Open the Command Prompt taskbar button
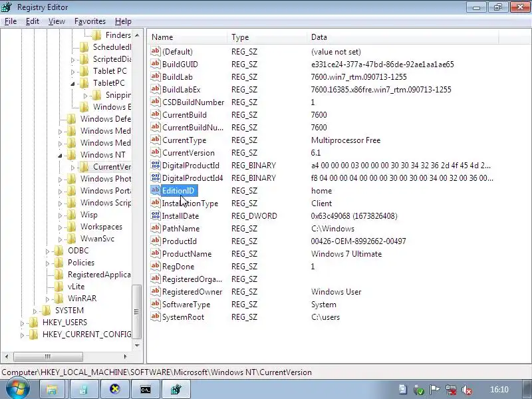The height and width of the screenshot is (399, 532). [x=146, y=389]
